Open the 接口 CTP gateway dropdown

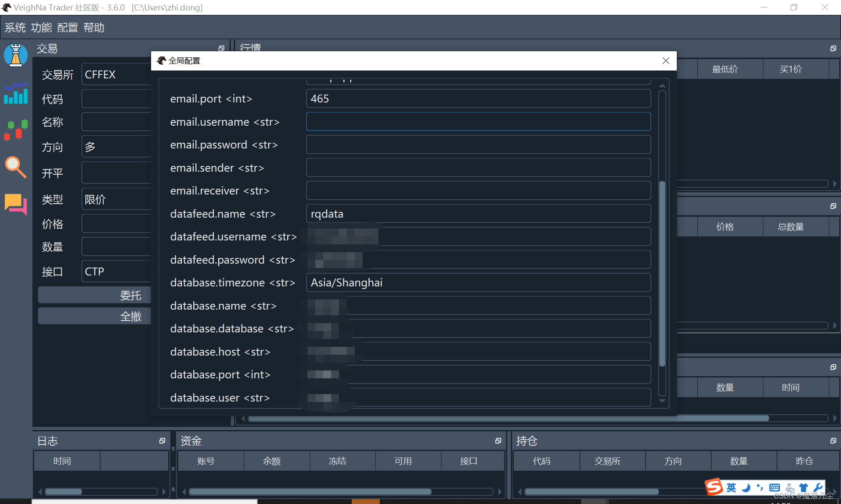(x=116, y=271)
